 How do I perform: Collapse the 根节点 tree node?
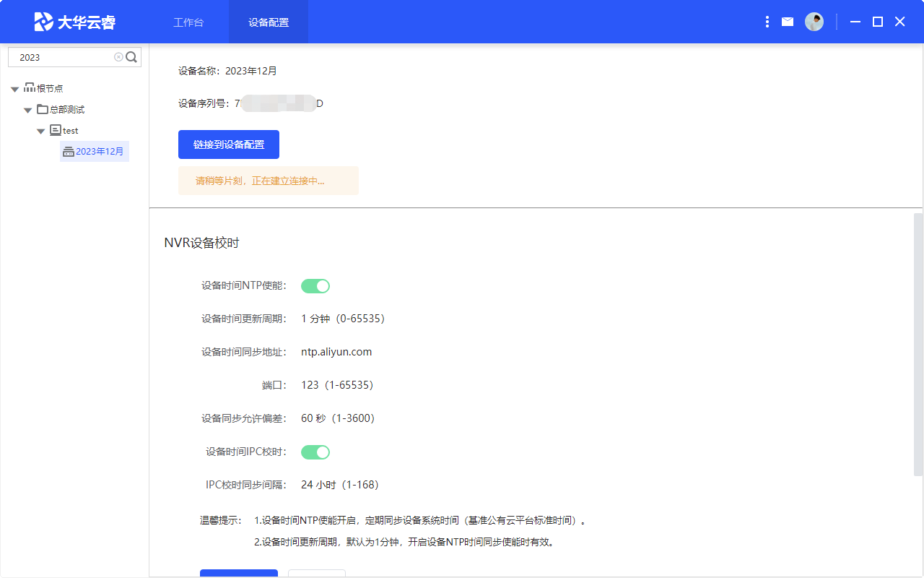(x=14, y=89)
